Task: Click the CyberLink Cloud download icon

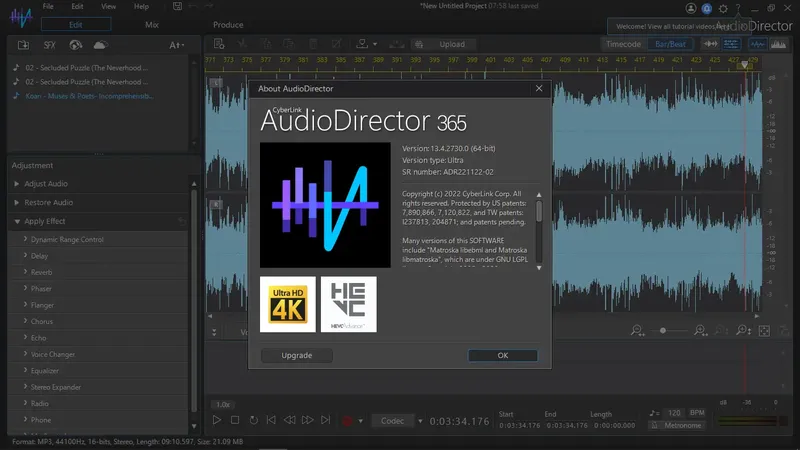Action: coord(100,45)
